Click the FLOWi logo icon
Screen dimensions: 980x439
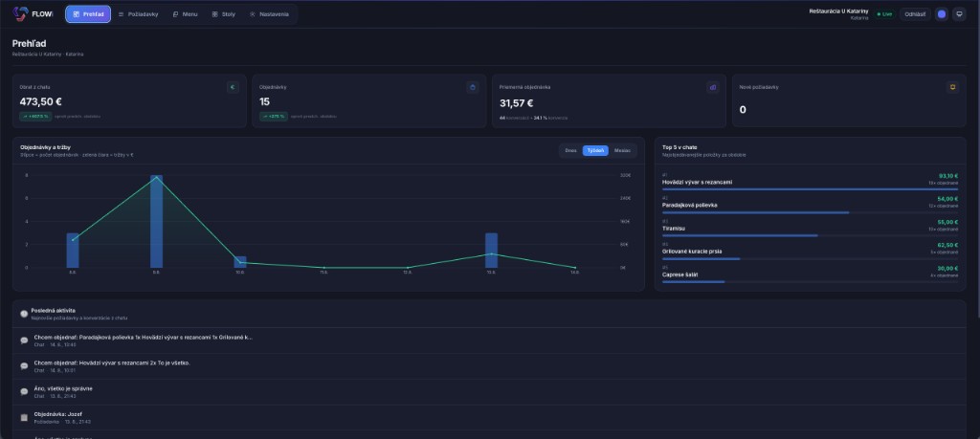(21, 13)
